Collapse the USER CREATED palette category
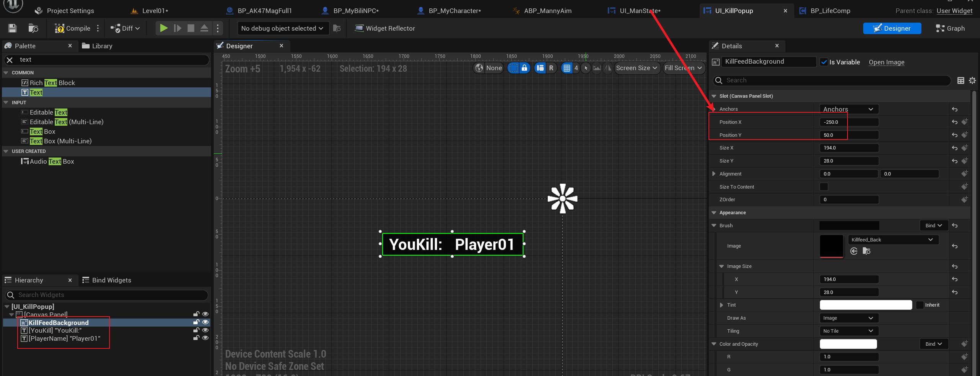The width and height of the screenshot is (980, 376). pos(6,151)
